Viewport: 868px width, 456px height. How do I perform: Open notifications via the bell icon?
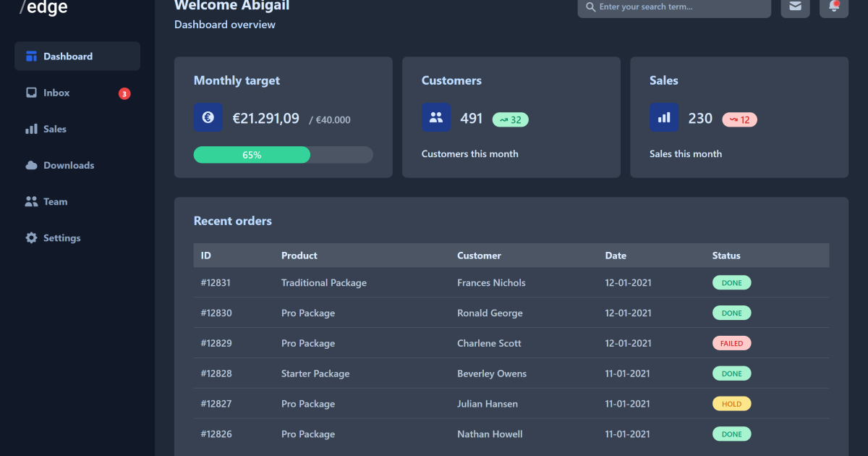click(x=834, y=7)
